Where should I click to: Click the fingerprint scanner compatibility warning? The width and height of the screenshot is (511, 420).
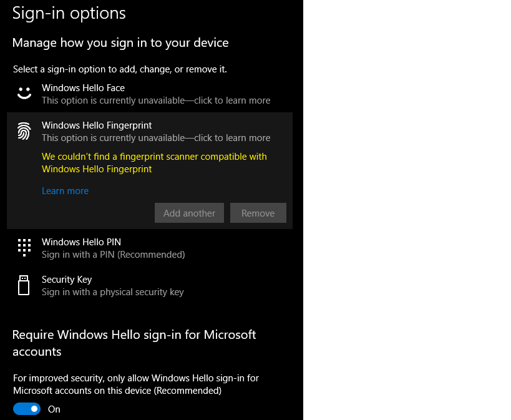coord(154,162)
